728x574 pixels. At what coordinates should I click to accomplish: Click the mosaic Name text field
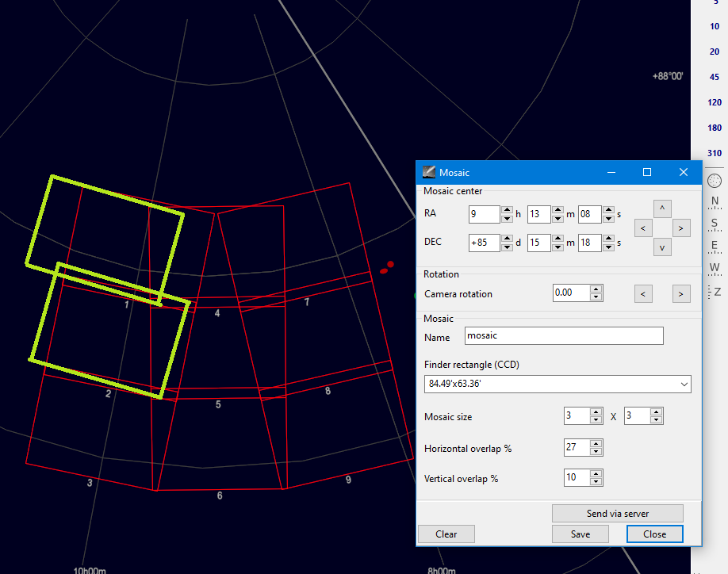(563, 336)
